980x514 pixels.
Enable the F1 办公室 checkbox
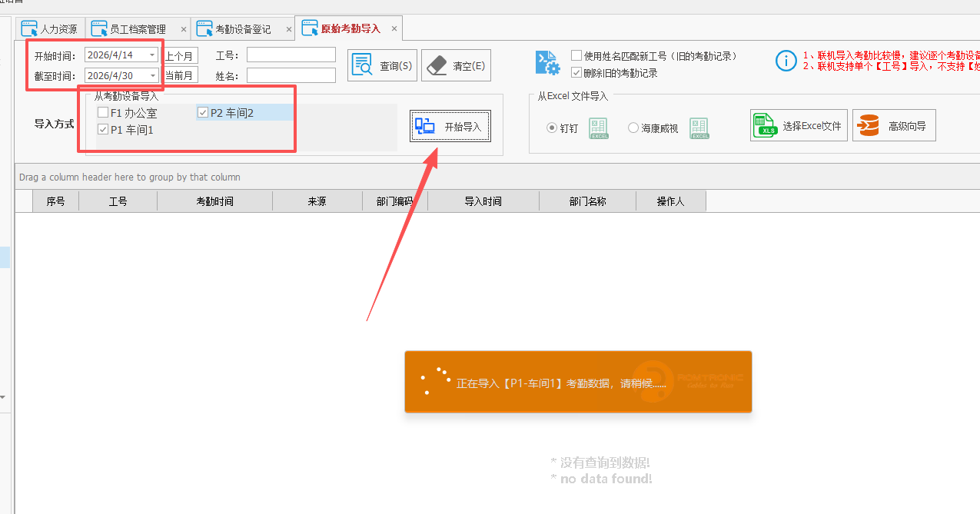coord(102,111)
